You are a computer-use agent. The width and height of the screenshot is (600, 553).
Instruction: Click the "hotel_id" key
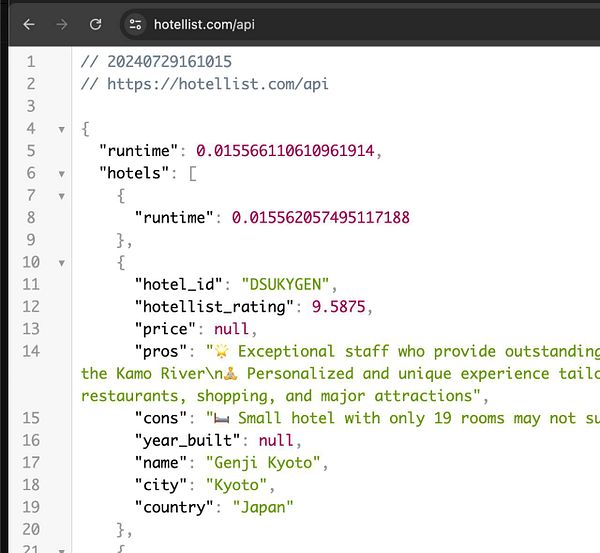(x=176, y=284)
